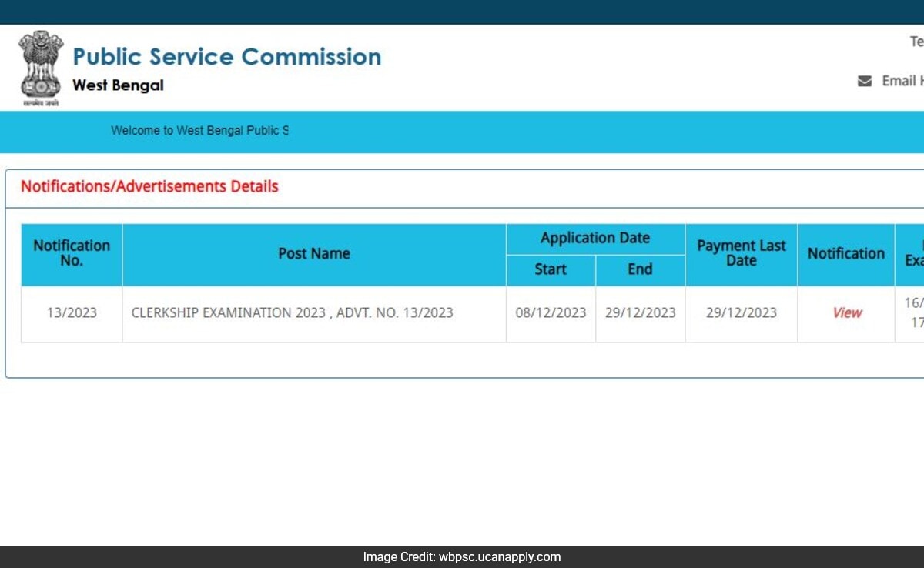Select notification number 13/2023 in the table
The image size is (924, 568).
click(71, 313)
